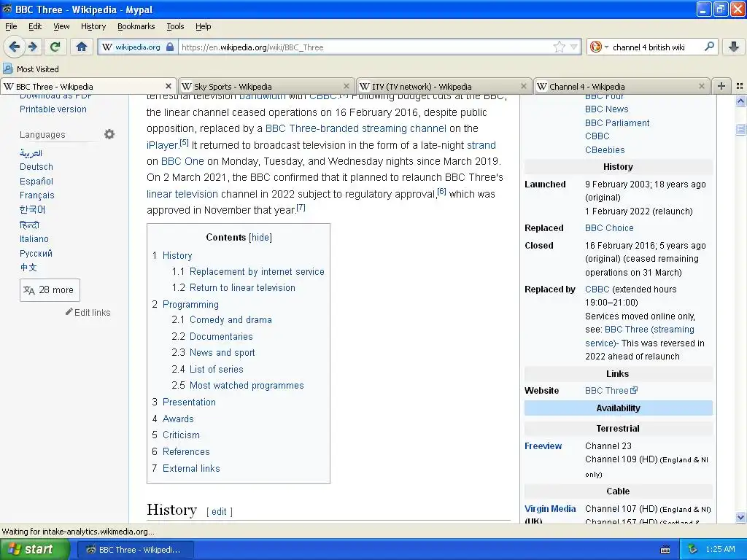Open Virgin Media link in Cable section
The image size is (747, 560).
(550, 508)
